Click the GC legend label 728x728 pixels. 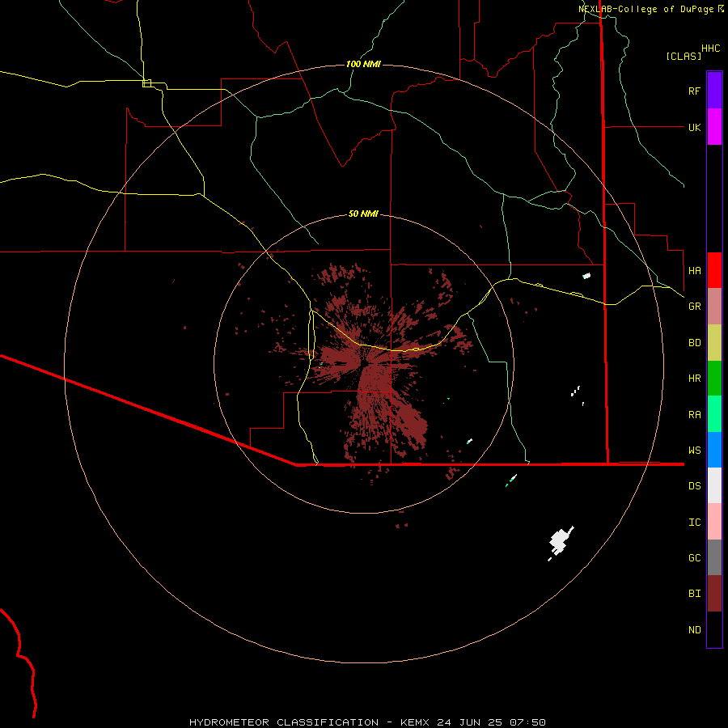click(694, 558)
